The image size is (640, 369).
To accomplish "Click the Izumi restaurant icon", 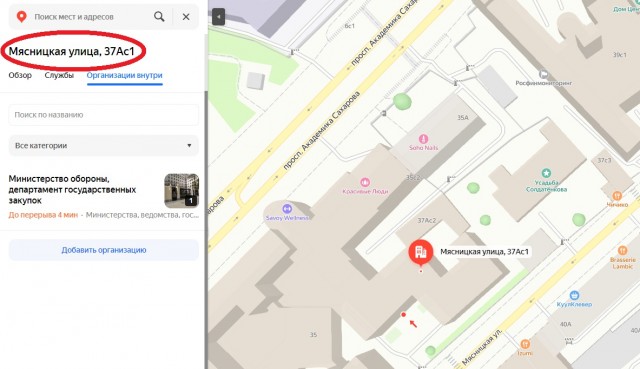I will 525,344.
